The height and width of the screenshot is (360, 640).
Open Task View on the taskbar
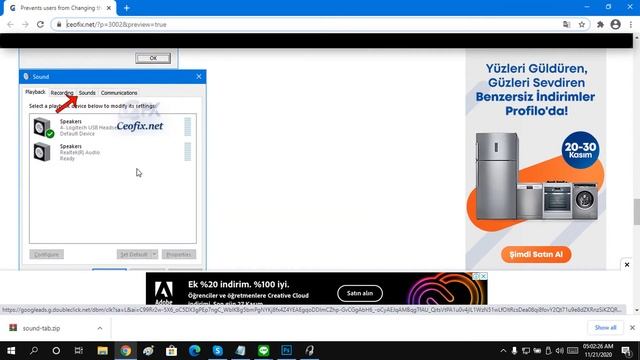79,351
